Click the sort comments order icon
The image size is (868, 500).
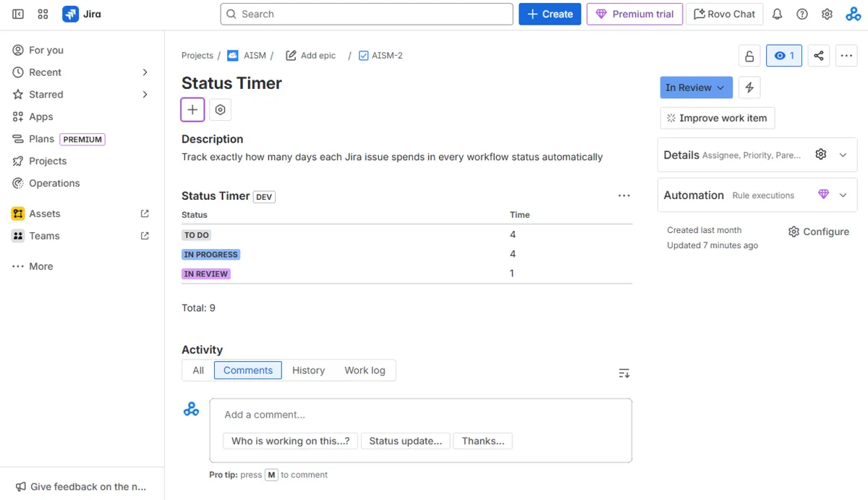624,373
